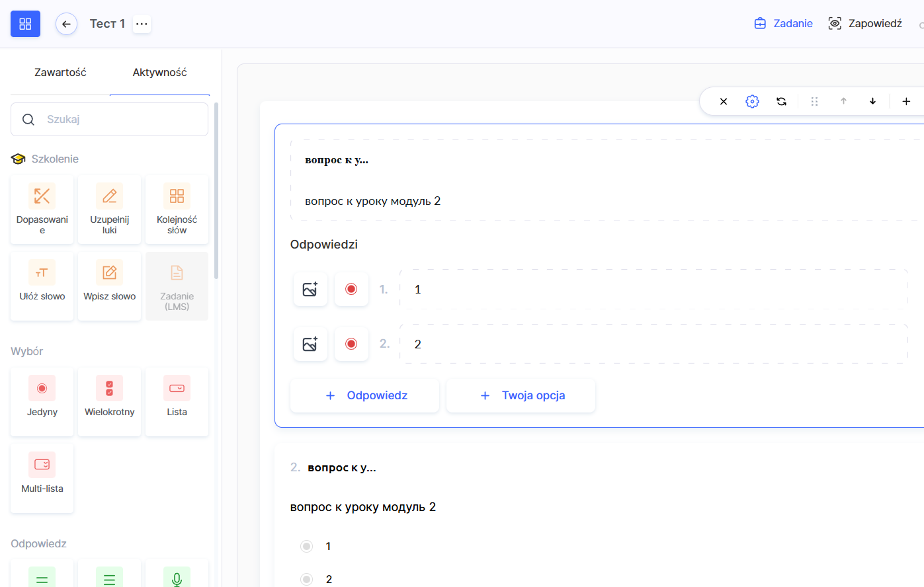Add image to answer 1
Image resolution: width=924 pixels, height=587 pixels.
click(310, 289)
